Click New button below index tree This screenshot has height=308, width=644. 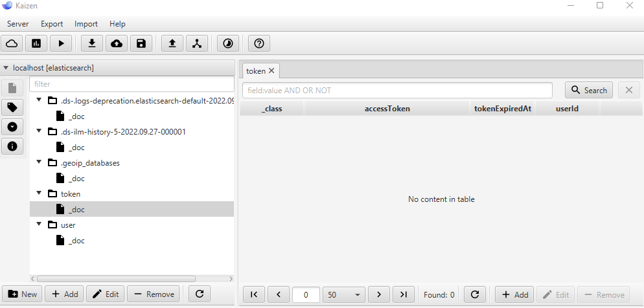point(22,294)
